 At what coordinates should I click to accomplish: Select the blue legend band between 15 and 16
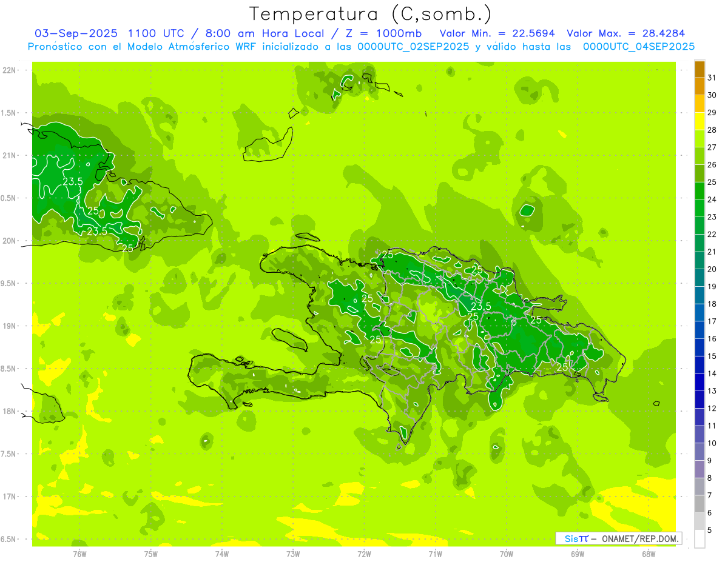pyautogui.click(x=699, y=347)
